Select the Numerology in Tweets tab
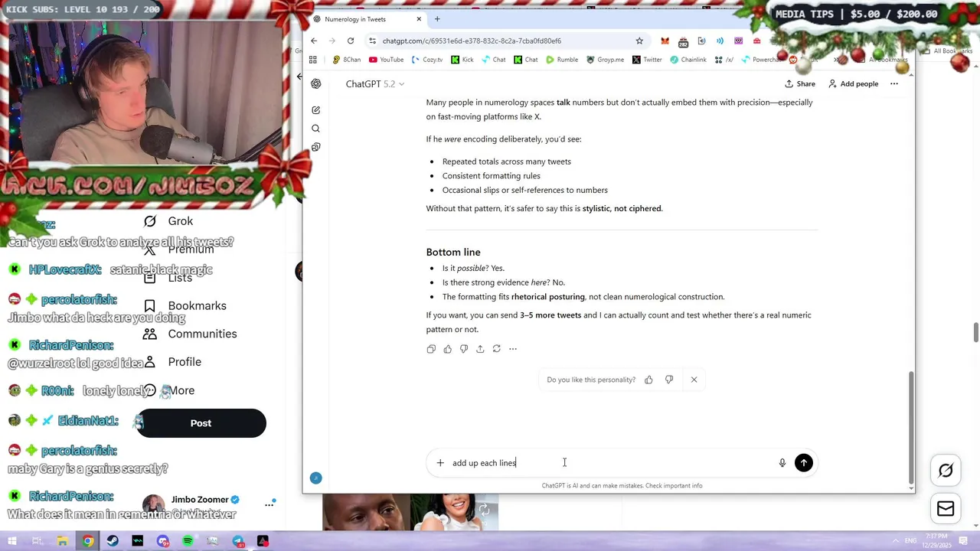This screenshot has height=551, width=980. tap(367, 19)
